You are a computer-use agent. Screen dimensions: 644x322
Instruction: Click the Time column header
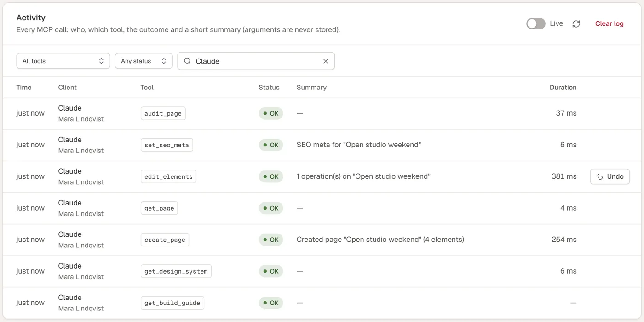[24, 88]
